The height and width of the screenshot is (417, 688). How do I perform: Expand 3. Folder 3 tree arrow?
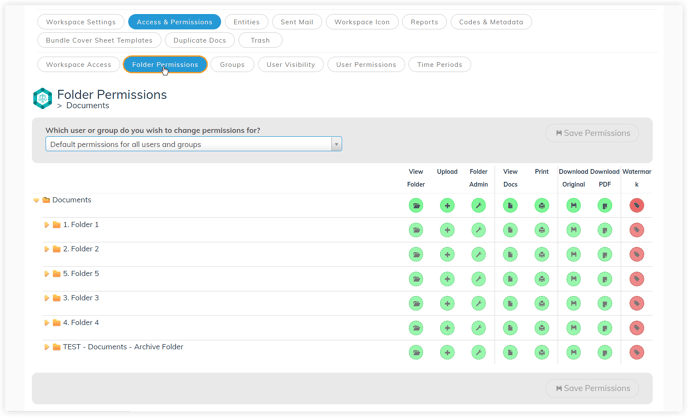click(x=47, y=298)
